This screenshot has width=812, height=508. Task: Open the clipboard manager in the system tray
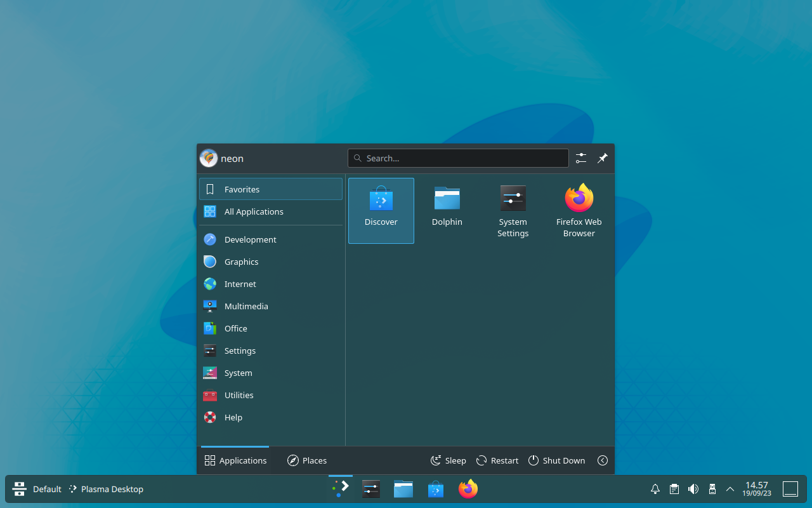point(674,489)
